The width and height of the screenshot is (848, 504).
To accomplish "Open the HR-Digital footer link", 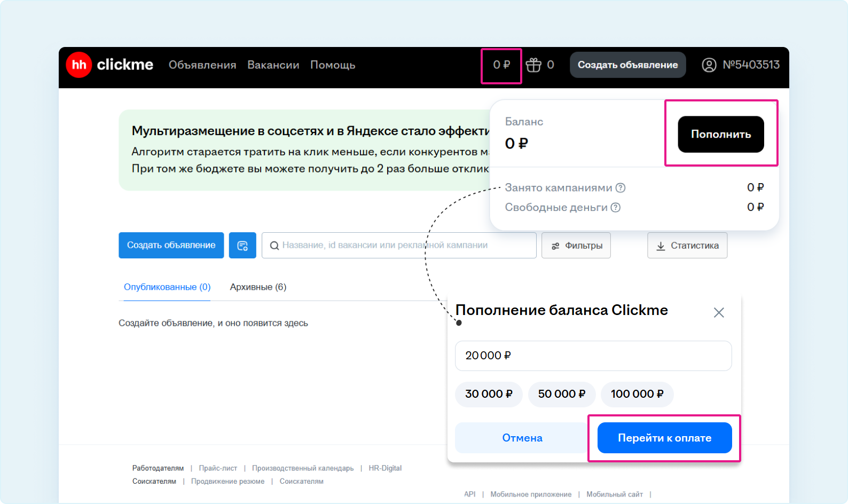I will 385,468.
